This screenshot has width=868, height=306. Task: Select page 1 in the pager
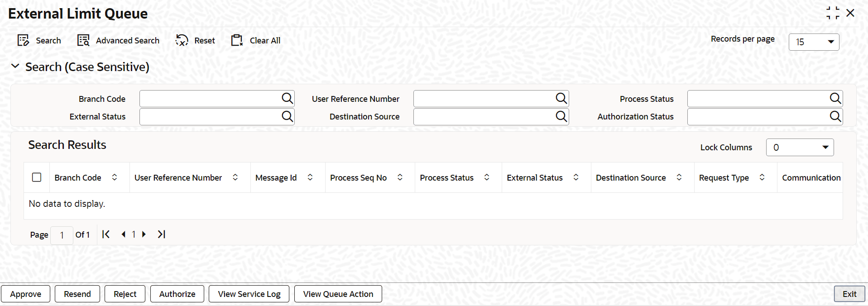click(x=134, y=234)
